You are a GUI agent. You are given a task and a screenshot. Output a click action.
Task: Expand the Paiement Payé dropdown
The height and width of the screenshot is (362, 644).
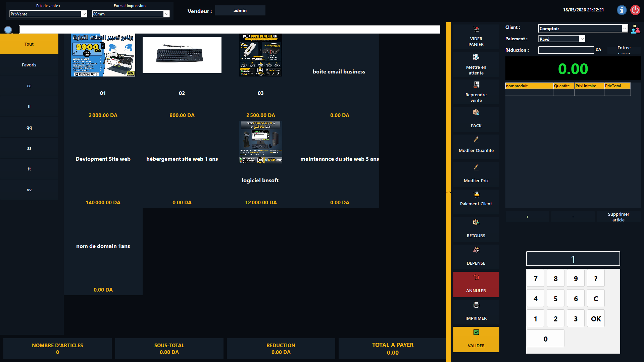tap(582, 39)
